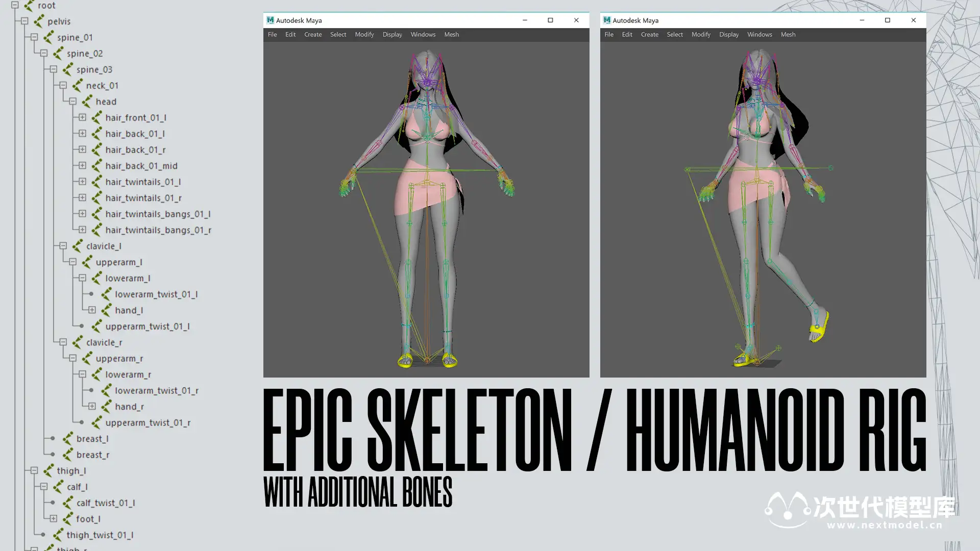Open Windows menu in left Maya window

tap(423, 35)
